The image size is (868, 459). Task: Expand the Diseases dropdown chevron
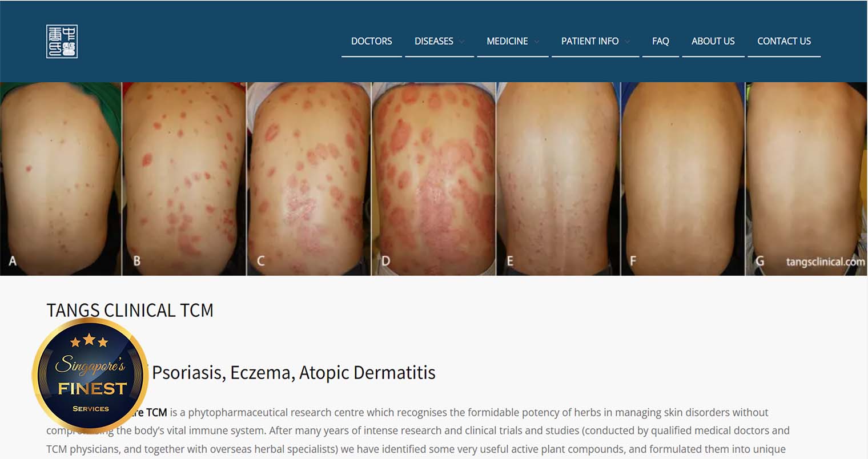[x=461, y=42]
